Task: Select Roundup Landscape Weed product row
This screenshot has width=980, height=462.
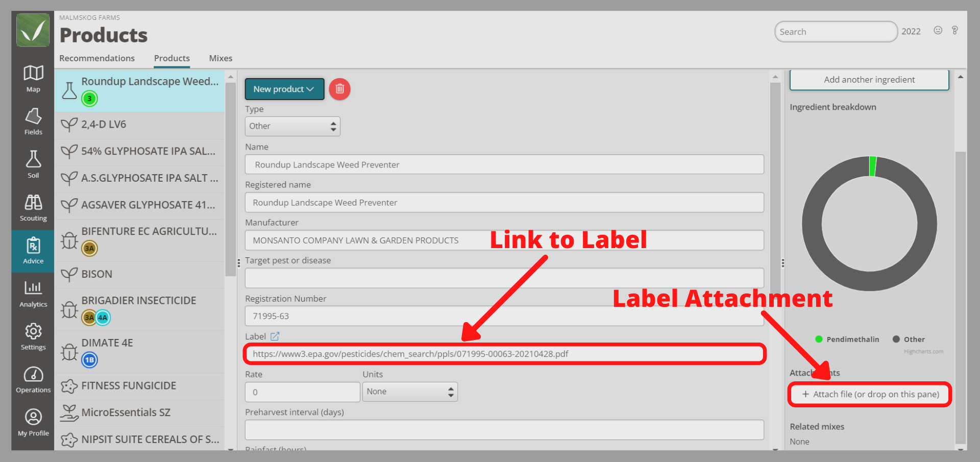Action: point(139,90)
